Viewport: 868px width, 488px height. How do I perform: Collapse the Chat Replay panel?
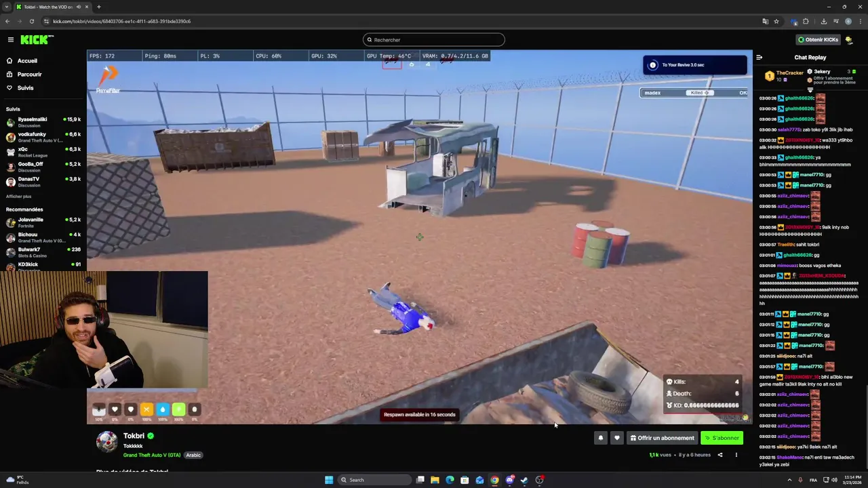coord(759,58)
